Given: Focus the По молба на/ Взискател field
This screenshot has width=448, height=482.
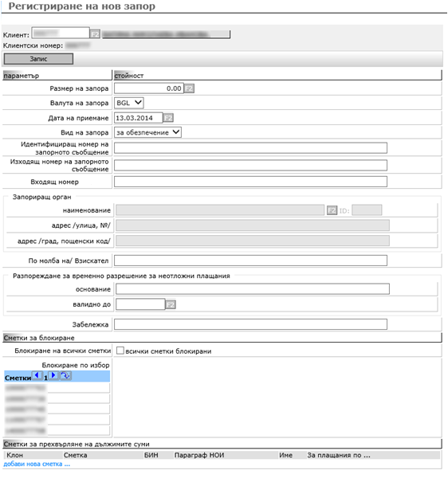Looking at the screenshot, I should point(250,261).
